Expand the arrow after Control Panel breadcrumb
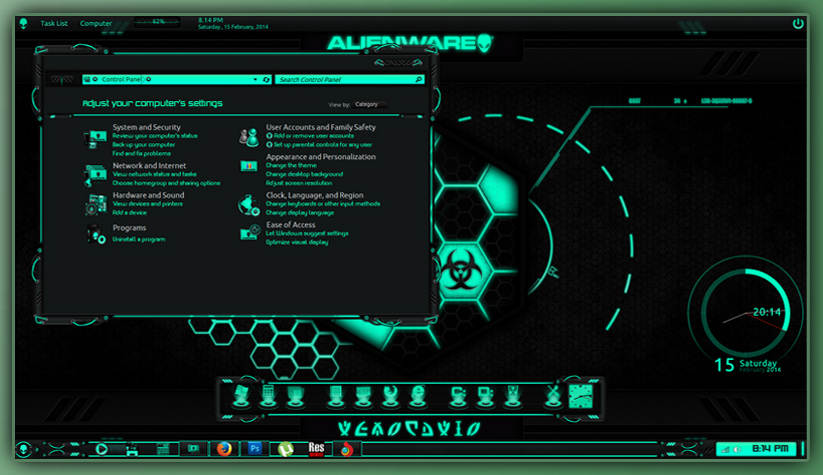823x475 pixels. pos(149,79)
